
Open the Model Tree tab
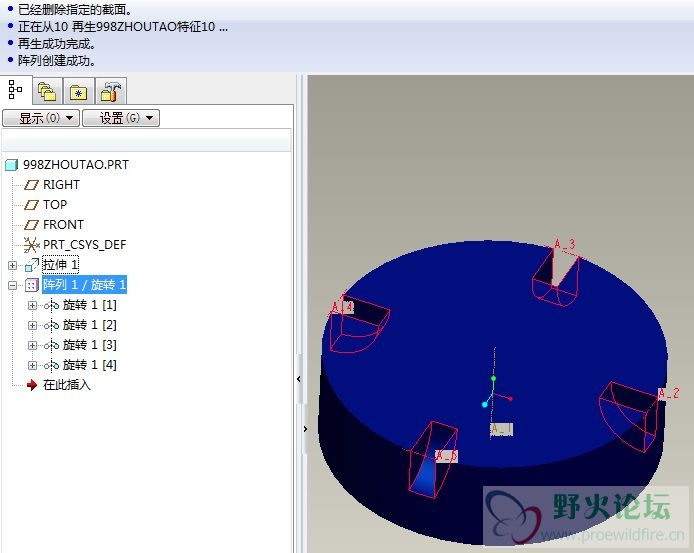point(16,90)
